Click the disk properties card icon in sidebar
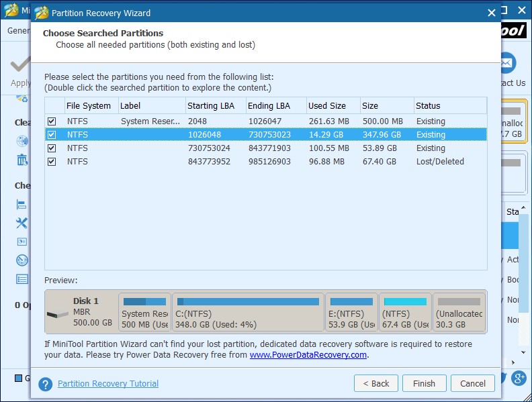This screenshot has height=402, width=532. 22,242
